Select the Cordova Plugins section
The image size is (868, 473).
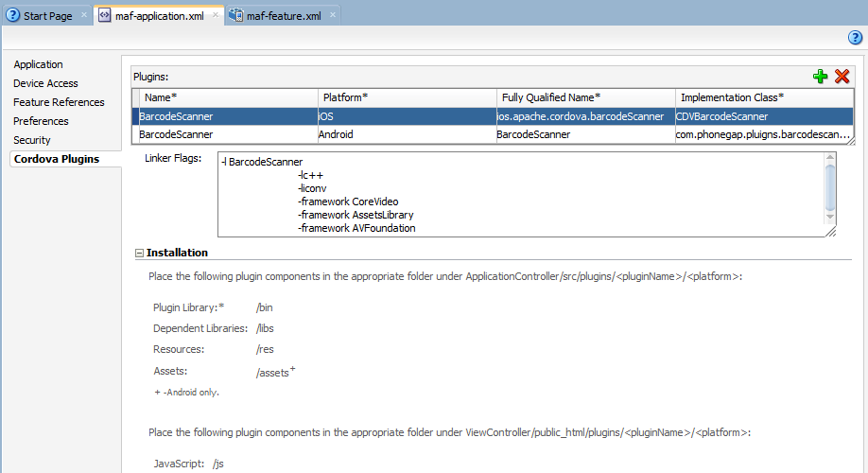pyautogui.click(x=57, y=159)
